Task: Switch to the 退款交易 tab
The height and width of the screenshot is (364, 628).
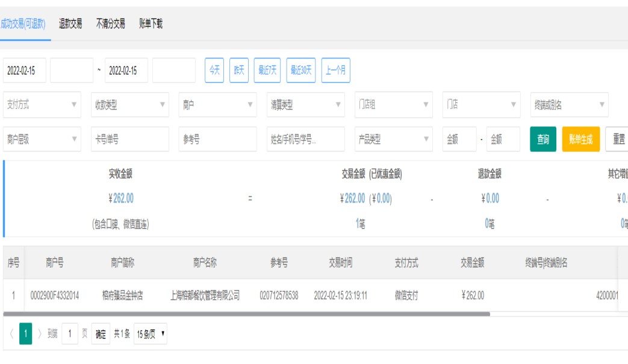Action: click(70, 24)
